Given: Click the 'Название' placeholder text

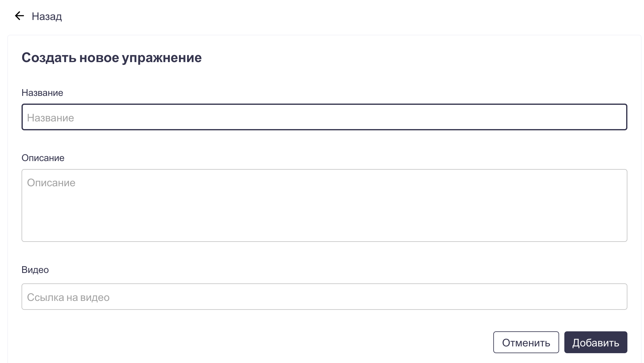Looking at the screenshot, I should [50, 118].
